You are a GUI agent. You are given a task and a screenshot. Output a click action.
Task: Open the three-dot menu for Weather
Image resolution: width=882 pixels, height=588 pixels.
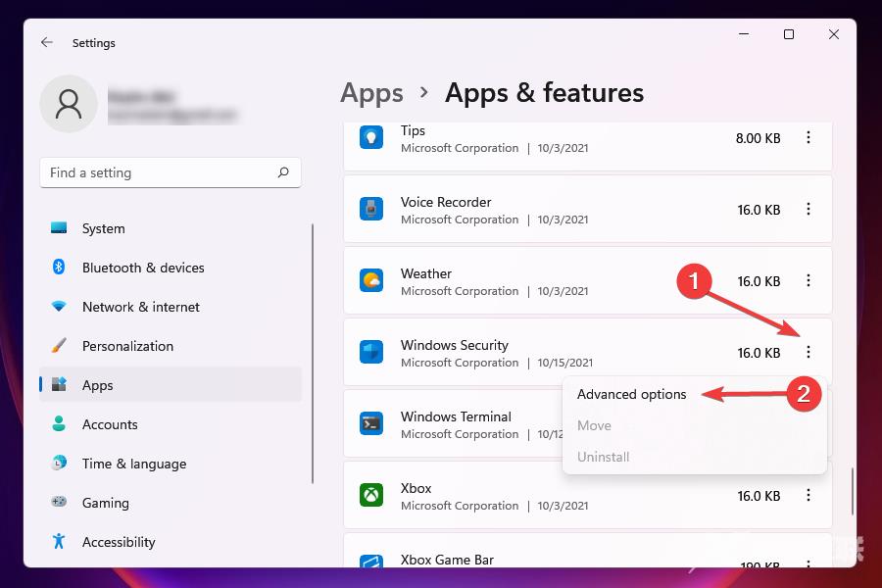coord(808,280)
